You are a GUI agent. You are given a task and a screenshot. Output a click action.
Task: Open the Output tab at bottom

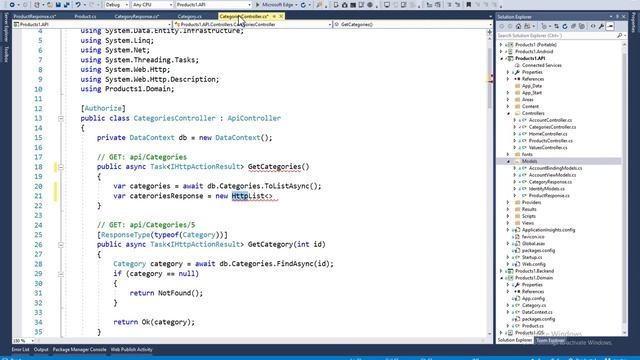41,350
